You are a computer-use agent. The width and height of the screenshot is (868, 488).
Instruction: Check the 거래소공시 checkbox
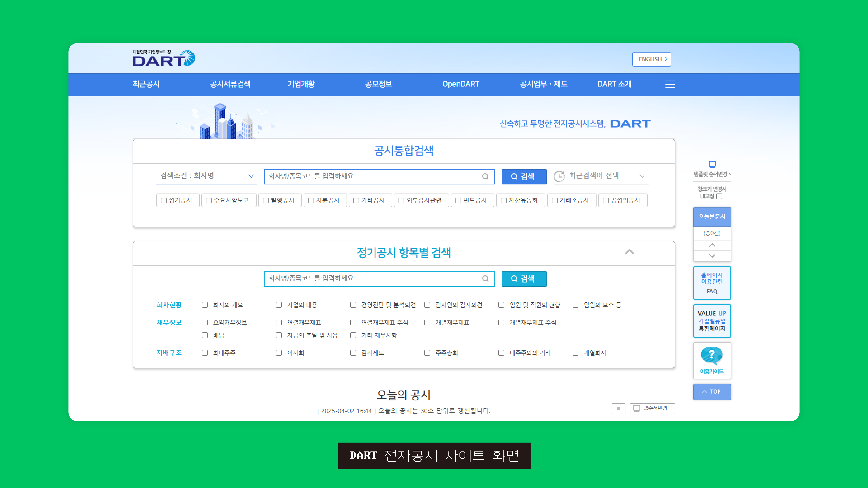555,200
